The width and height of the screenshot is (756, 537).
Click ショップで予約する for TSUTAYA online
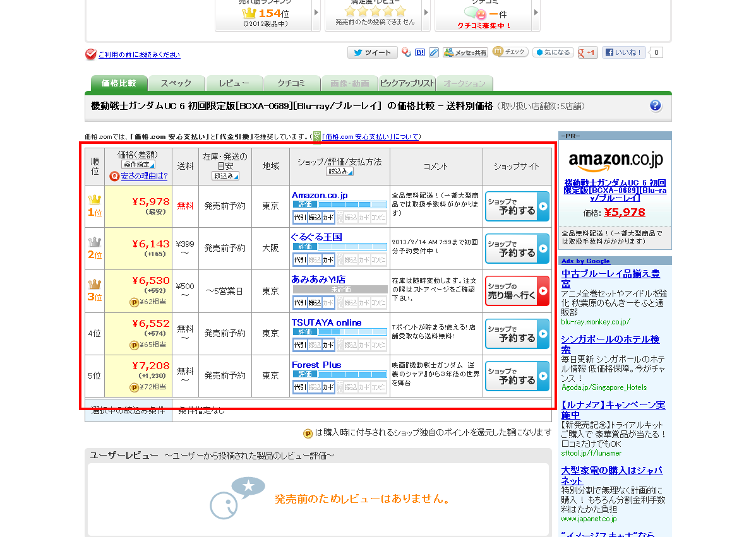(x=517, y=334)
